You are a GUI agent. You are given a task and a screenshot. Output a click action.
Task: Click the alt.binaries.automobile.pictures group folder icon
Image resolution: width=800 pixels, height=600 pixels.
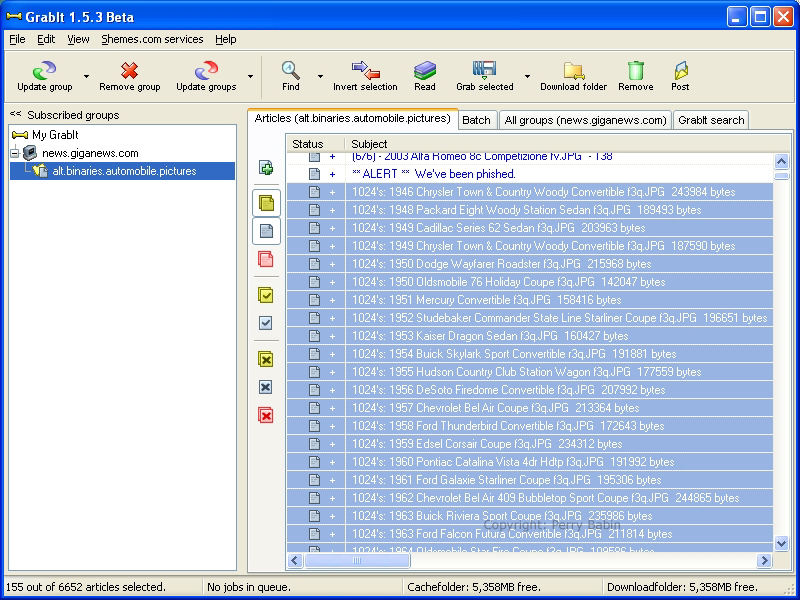[40, 170]
